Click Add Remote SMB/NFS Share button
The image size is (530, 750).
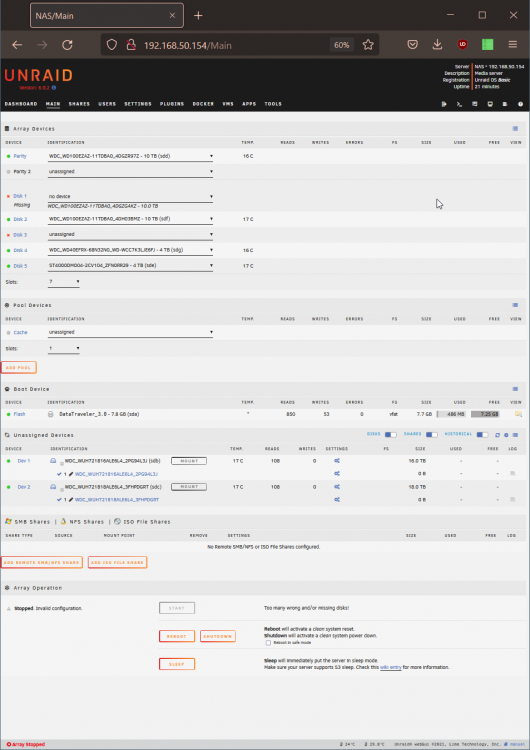[42, 562]
